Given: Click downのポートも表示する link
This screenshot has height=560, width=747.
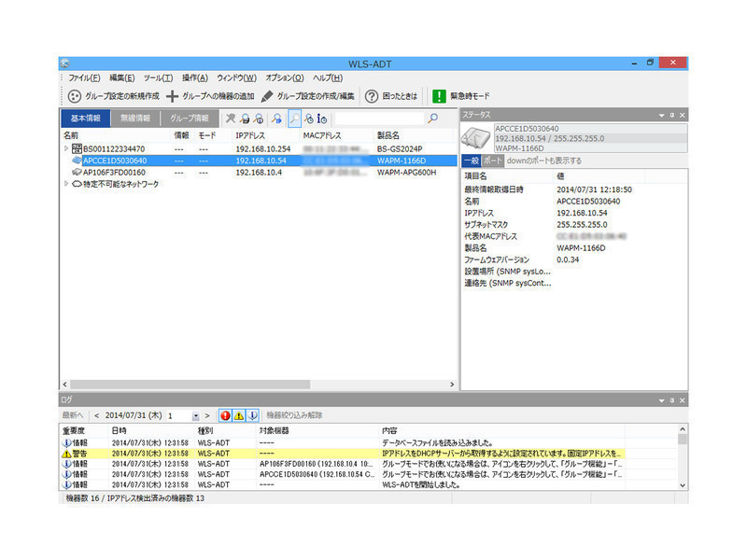Looking at the screenshot, I should point(543,161).
